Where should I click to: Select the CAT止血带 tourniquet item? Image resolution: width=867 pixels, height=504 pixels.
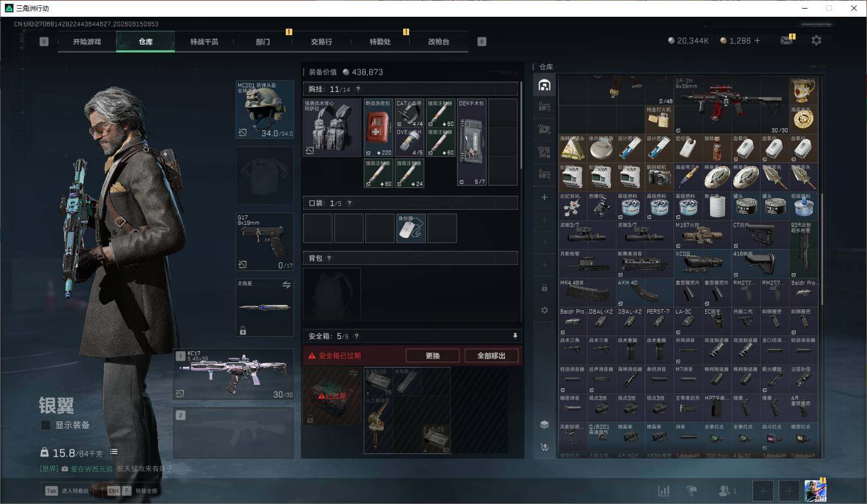pyautogui.click(x=409, y=113)
